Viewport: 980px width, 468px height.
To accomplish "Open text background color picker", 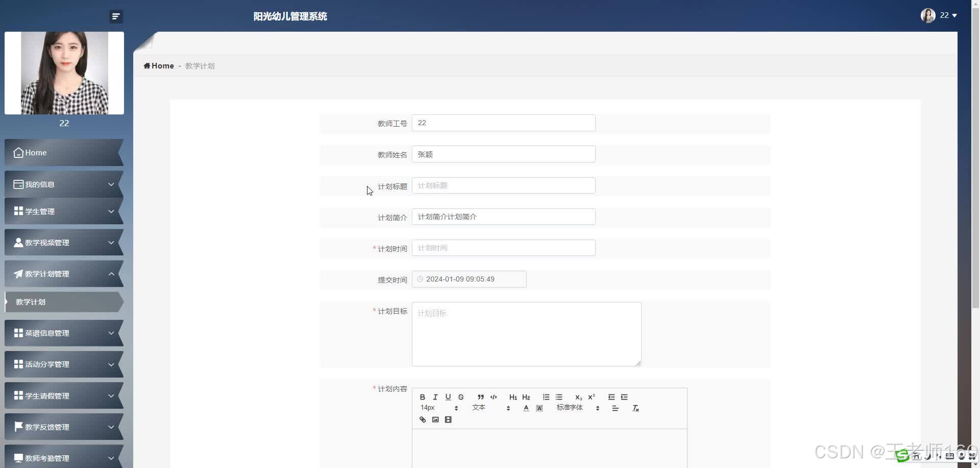I will pos(540,408).
